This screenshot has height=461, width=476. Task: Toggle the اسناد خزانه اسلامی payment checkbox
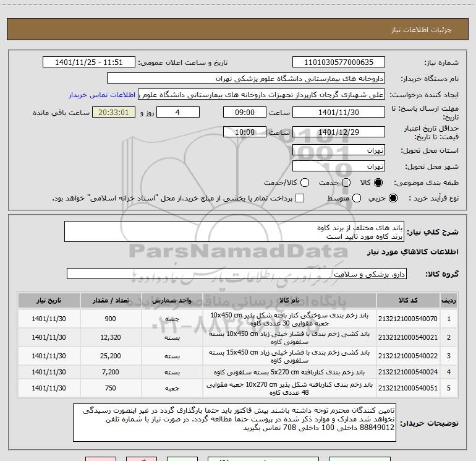(x=300, y=198)
